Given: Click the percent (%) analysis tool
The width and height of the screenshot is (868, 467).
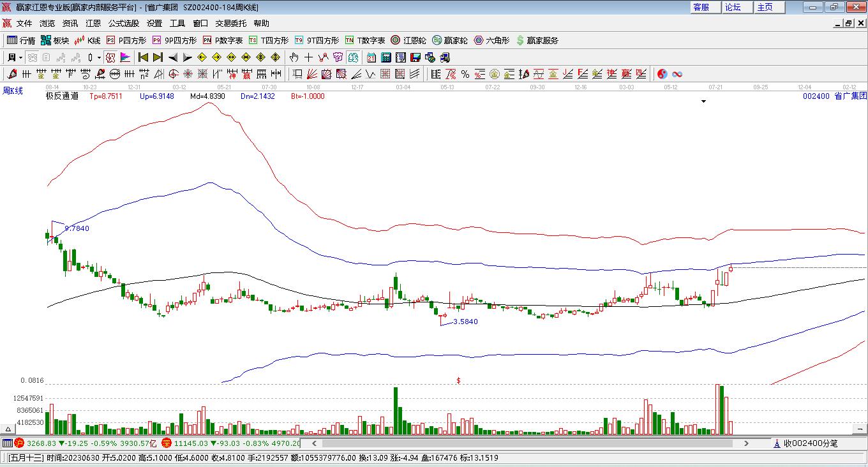Looking at the screenshot, I should [x=465, y=74].
